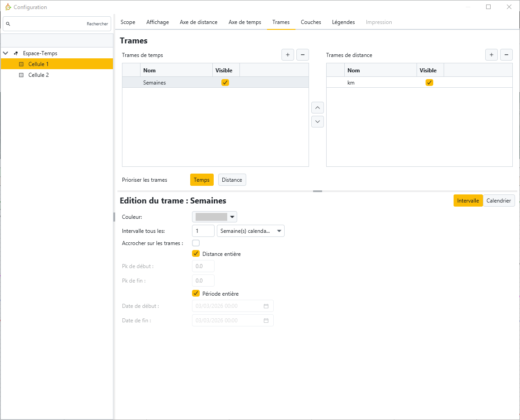The width and height of the screenshot is (520, 420).
Task: Add a new time frame with plus icon
Action: pos(288,55)
